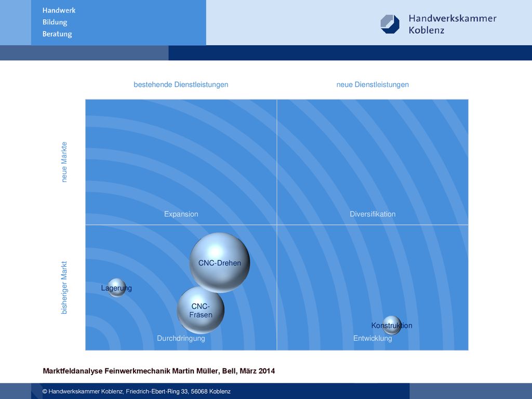
Task: Click the 'Handwerk' header text
Action: (x=59, y=10)
